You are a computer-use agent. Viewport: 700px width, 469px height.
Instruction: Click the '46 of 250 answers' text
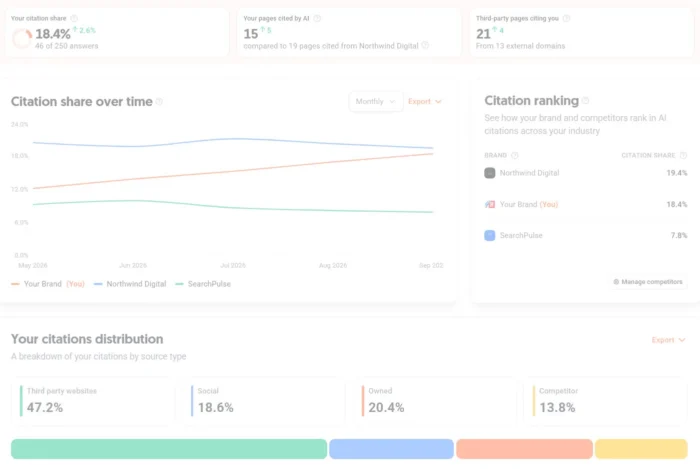[67, 46]
